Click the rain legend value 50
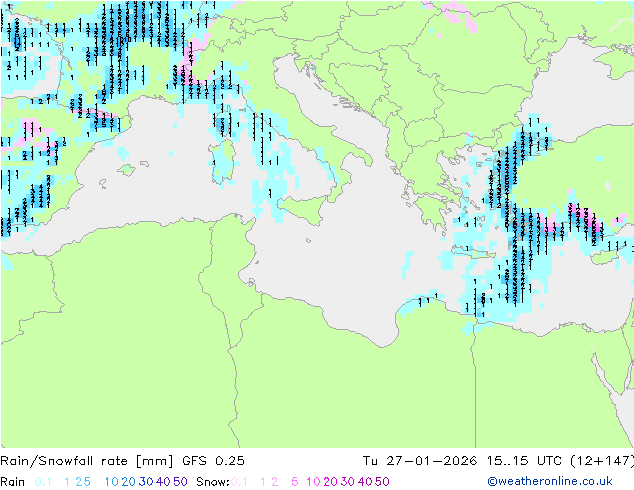 tap(180, 482)
